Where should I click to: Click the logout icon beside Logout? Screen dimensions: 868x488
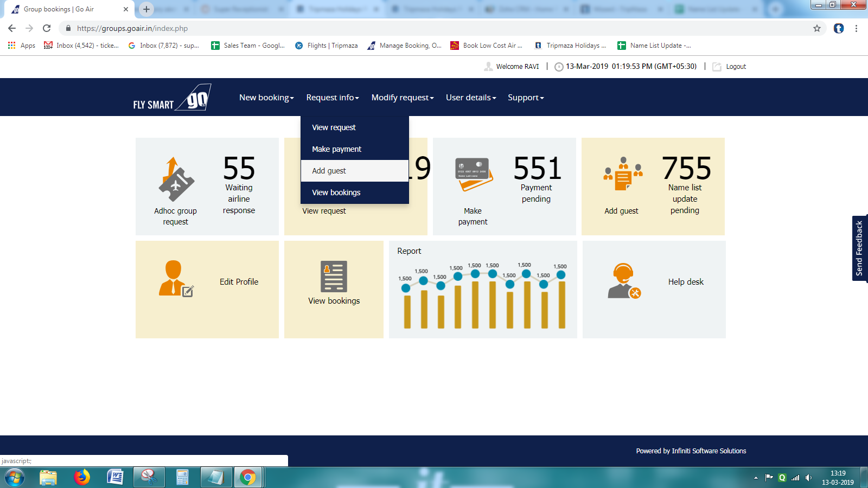click(x=717, y=67)
